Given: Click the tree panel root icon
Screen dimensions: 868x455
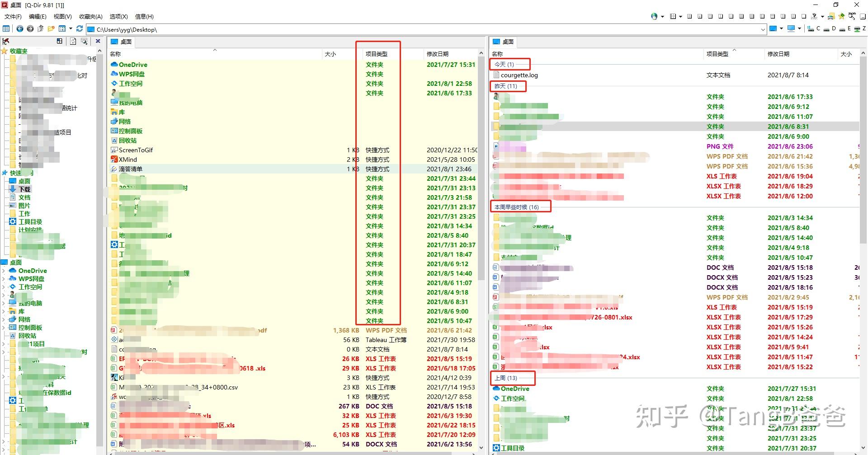Looking at the screenshot, I should (6, 41).
